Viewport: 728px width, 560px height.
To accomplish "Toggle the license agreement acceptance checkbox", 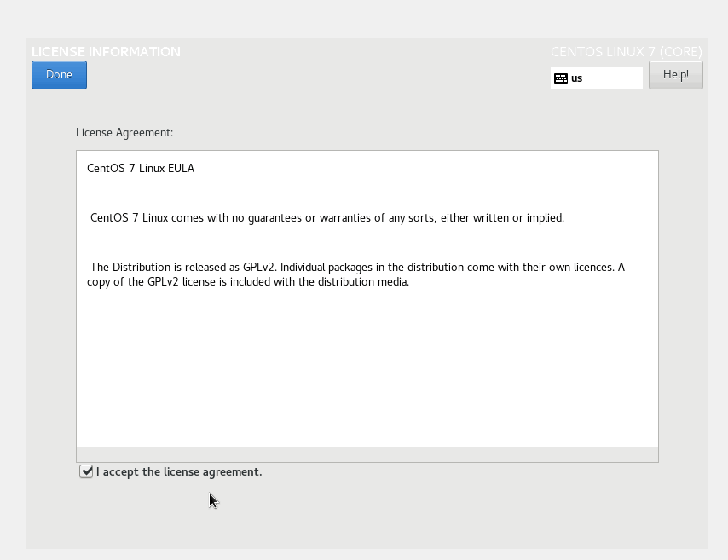I will coord(86,471).
